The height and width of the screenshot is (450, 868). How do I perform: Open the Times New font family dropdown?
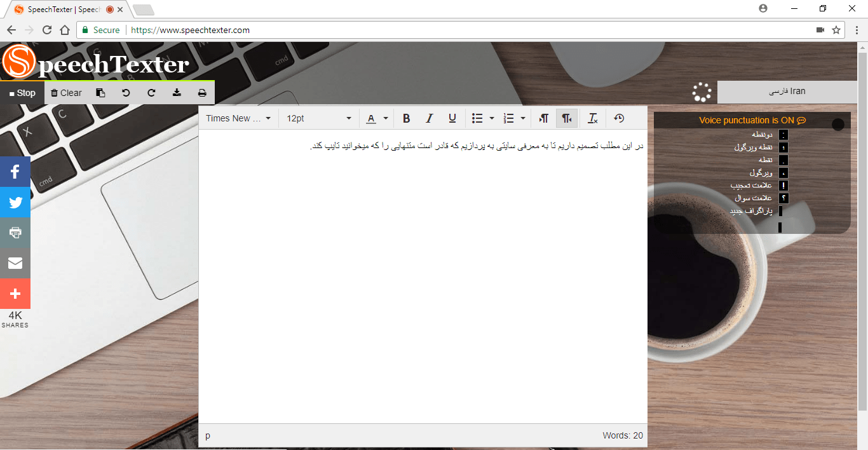239,118
